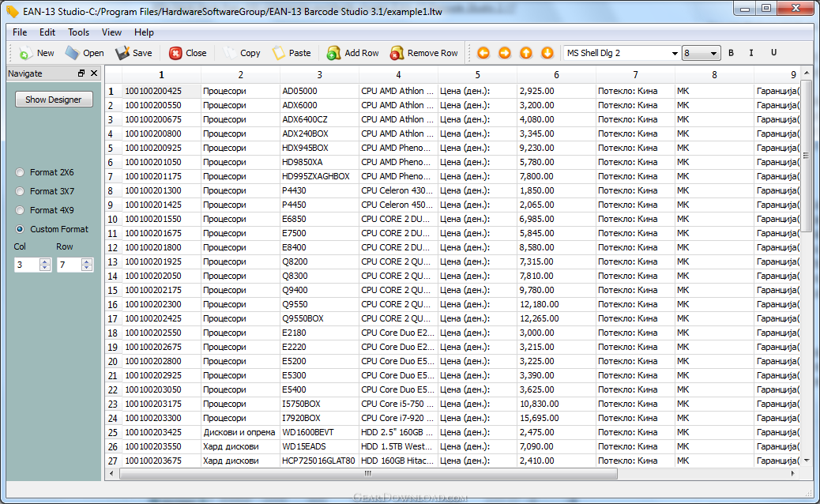The width and height of the screenshot is (820, 504).
Task: Click vertical scrollbar down arrow
Action: pyautogui.click(x=807, y=460)
